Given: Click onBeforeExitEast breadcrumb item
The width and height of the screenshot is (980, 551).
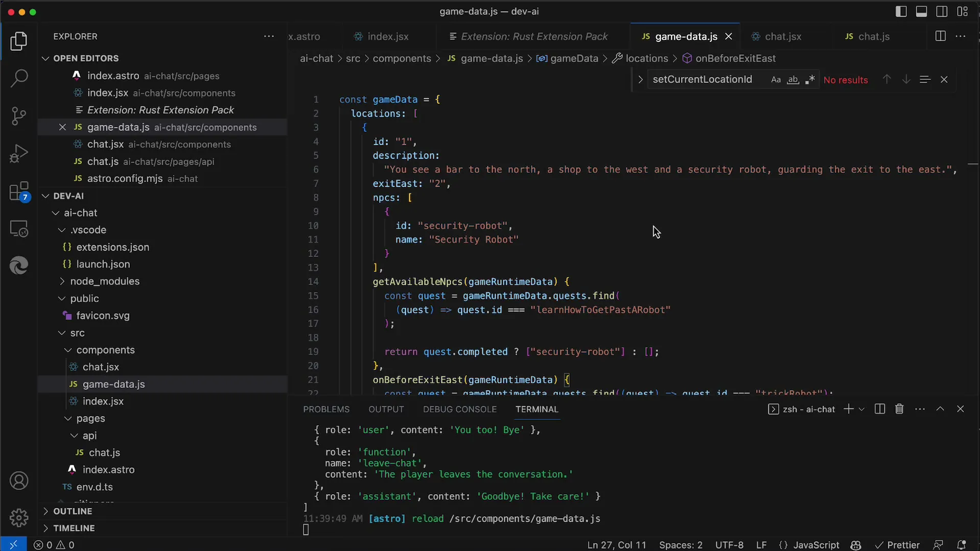Looking at the screenshot, I should (x=735, y=58).
